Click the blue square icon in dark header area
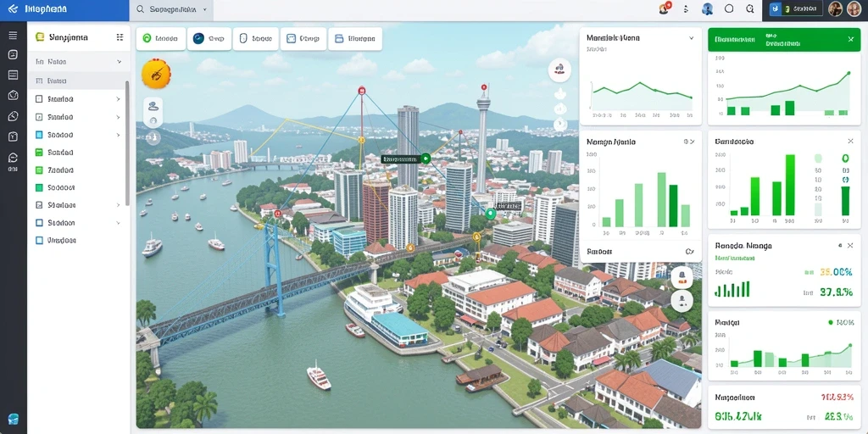This screenshot has height=434, width=868. 776,8
